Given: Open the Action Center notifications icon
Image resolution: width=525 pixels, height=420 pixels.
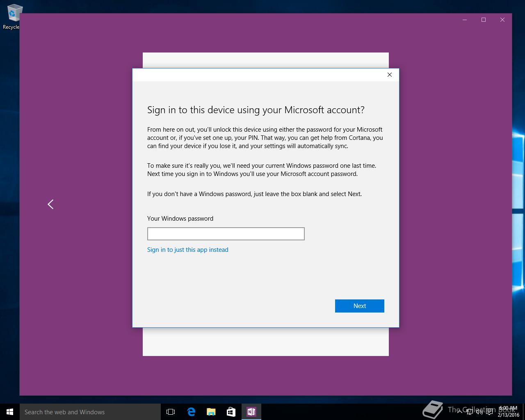Looking at the screenshot, I should [489, 412].
